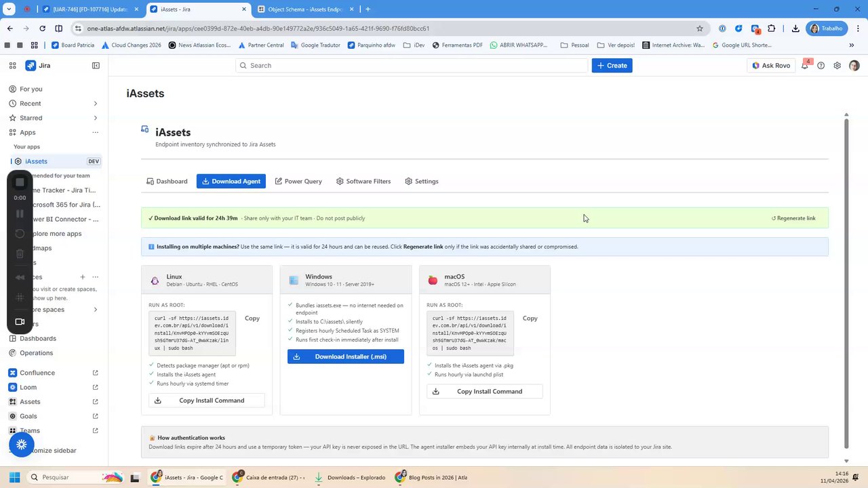This screenshot has width=868, height=488.
Task: Expand the more spaces chevron in sidebar
Action: coord(95,310)
